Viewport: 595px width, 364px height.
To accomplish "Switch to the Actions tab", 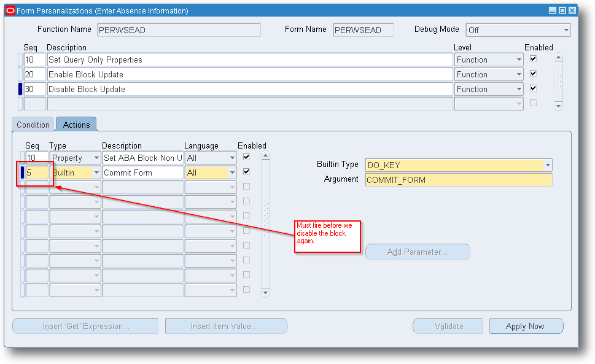I will [x=76, y=125].
